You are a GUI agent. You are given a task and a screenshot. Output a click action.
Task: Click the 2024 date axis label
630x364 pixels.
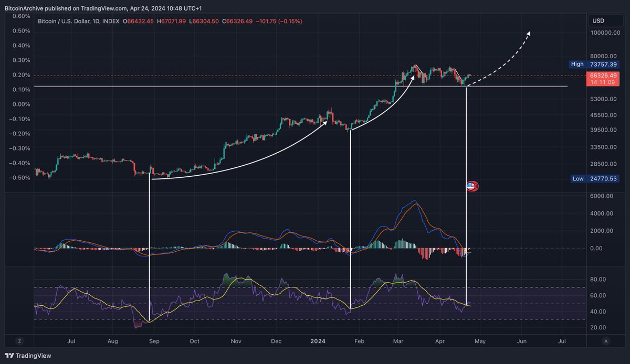(318, 341)
